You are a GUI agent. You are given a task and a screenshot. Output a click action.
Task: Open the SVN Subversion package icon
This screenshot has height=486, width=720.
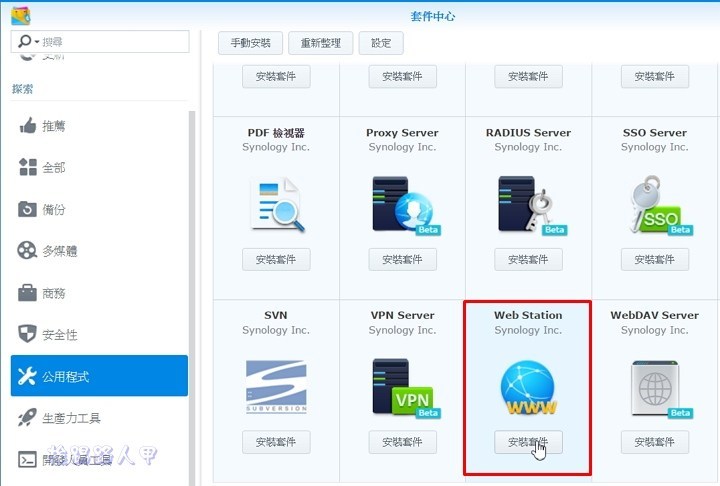(276, 387)
